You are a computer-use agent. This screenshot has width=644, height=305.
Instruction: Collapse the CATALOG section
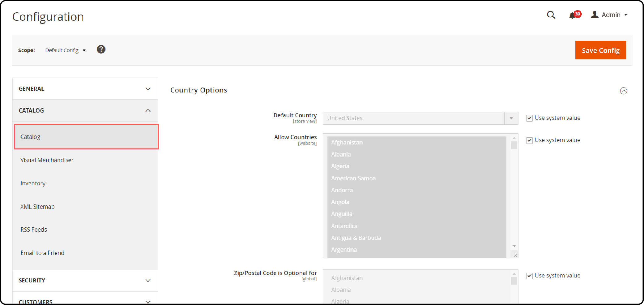tap(85, 110)
